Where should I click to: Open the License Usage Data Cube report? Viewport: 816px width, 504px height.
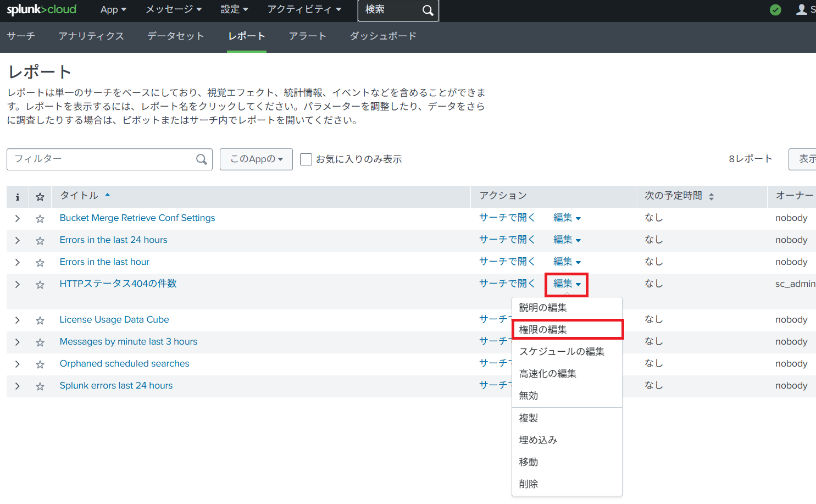(114, 320)
